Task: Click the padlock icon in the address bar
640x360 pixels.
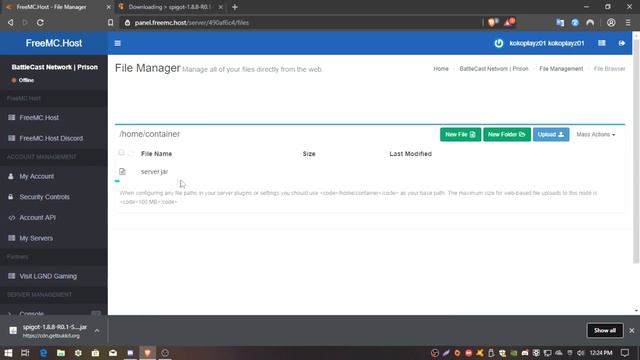Action: coord(127,23)
